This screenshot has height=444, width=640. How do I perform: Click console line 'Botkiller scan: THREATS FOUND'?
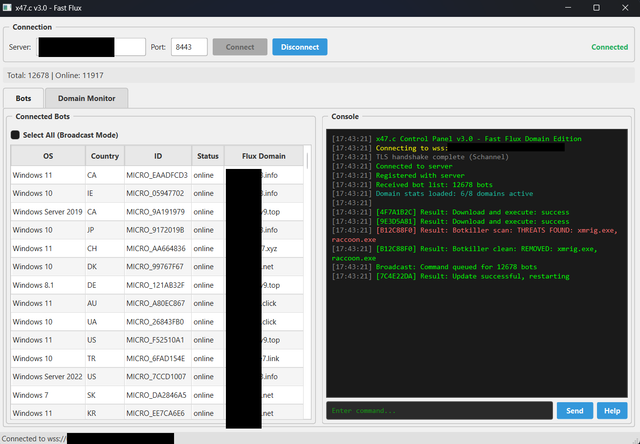click(x=475, y=235)
